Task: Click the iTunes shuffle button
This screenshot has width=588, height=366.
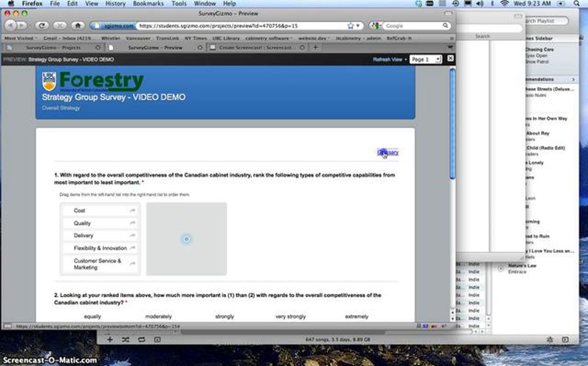Action: (125, 340)
